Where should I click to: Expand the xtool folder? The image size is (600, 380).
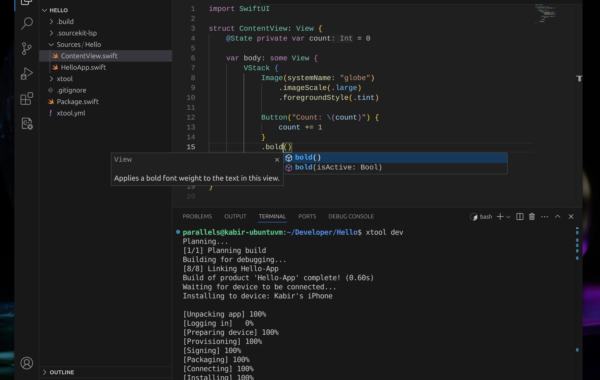(x=106, y=79)
